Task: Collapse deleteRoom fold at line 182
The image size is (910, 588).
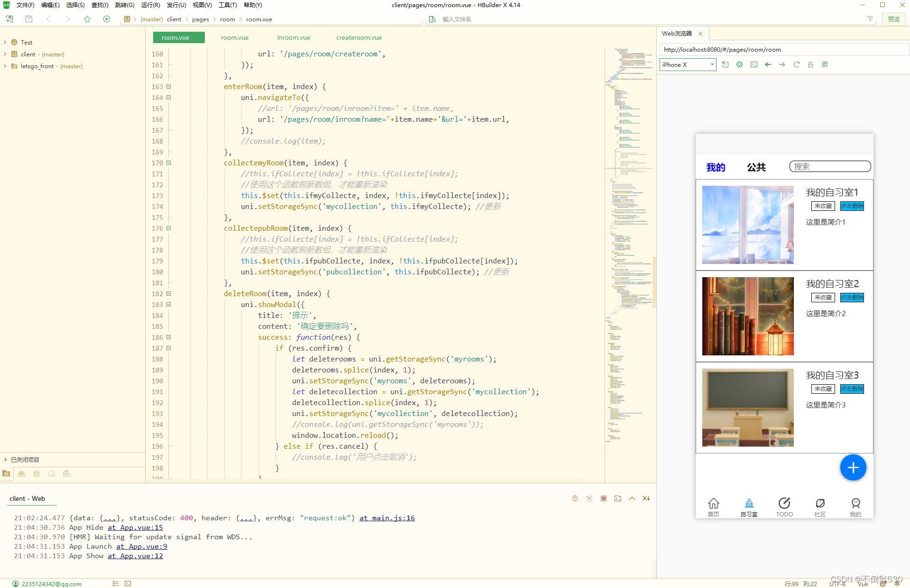Action: pyautogui.click(x=168, y=294)
